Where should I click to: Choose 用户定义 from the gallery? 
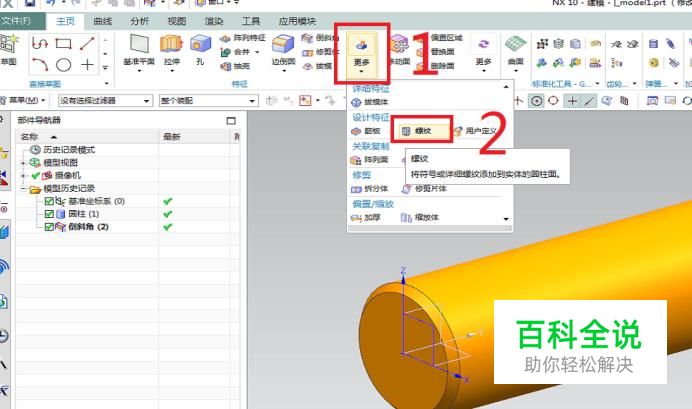(475, 131)
